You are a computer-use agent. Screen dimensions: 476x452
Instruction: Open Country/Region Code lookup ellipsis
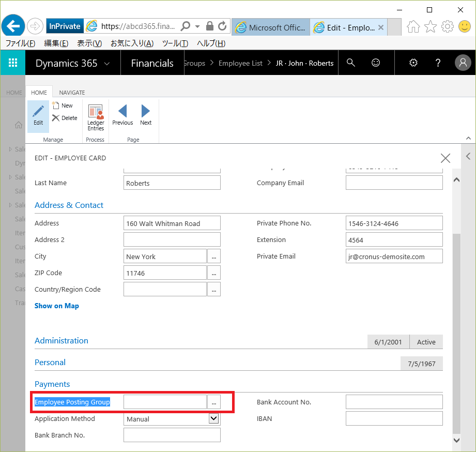tap(214, 289)
